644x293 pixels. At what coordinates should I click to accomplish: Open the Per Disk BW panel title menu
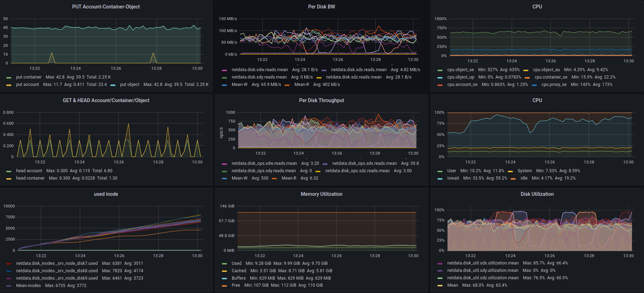[x=321, y=7]
